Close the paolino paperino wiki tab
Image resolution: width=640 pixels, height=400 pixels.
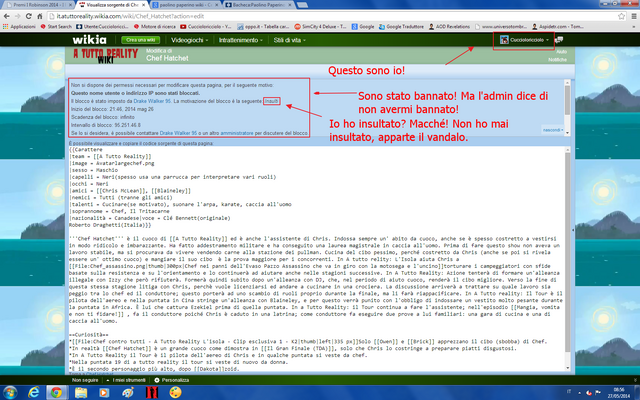point(216,5)
